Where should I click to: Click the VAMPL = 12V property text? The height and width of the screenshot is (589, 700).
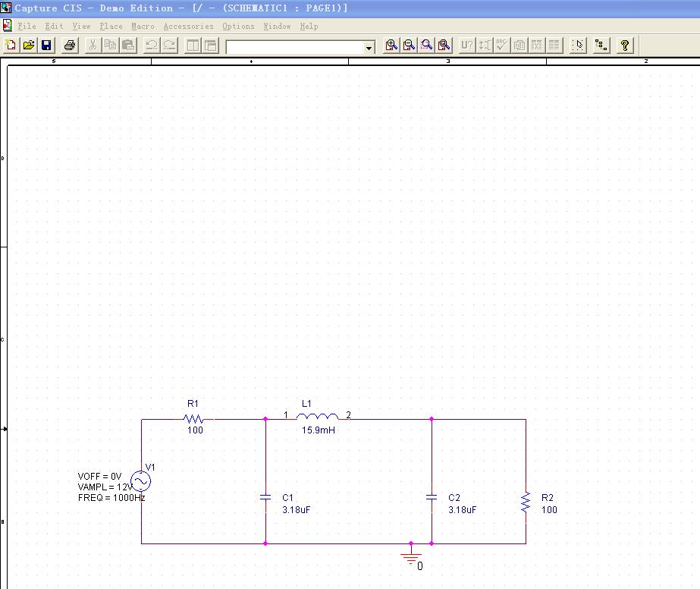tap(105, 487)
